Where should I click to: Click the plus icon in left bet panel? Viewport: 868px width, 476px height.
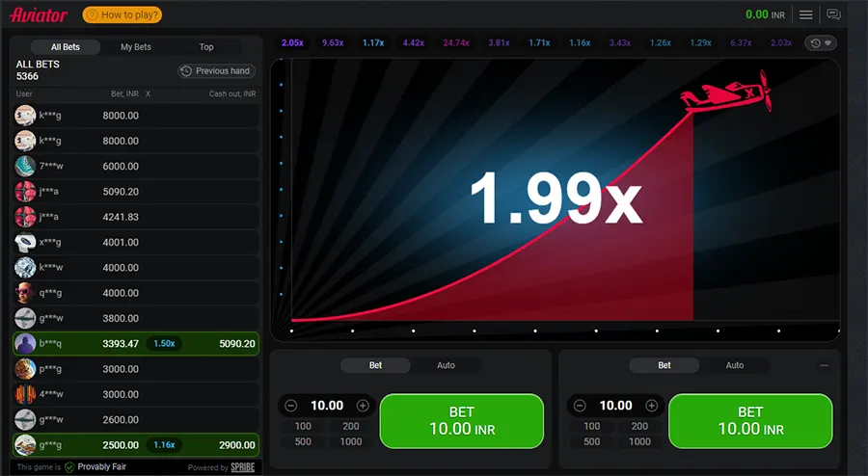point(363,406)
